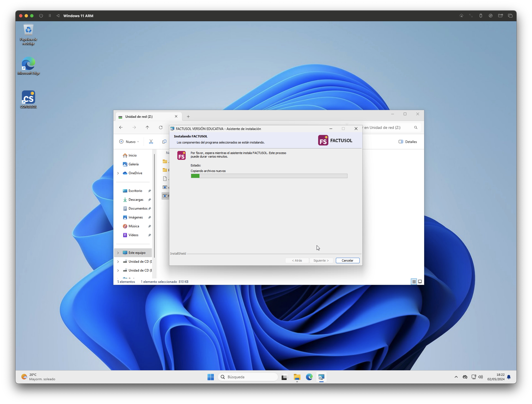The image size is (532, 404).
Task: Click the Búsqueda taskbar search field
Action: (248, 377)
